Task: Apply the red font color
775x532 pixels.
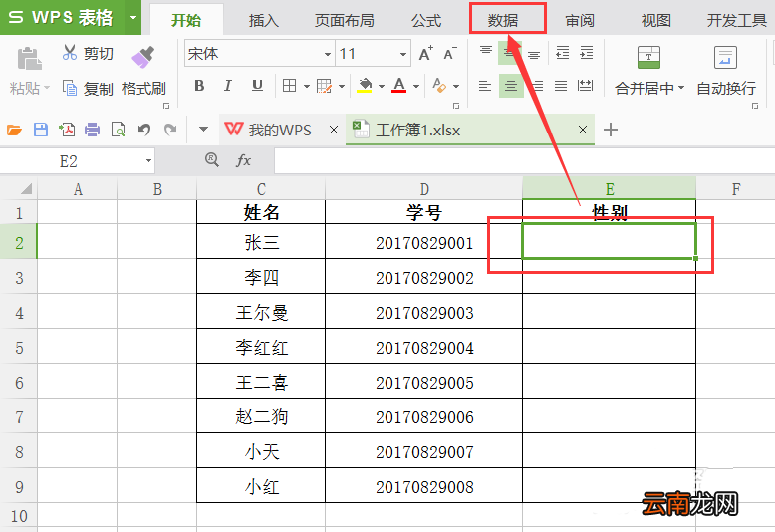Action: [399, 86]
